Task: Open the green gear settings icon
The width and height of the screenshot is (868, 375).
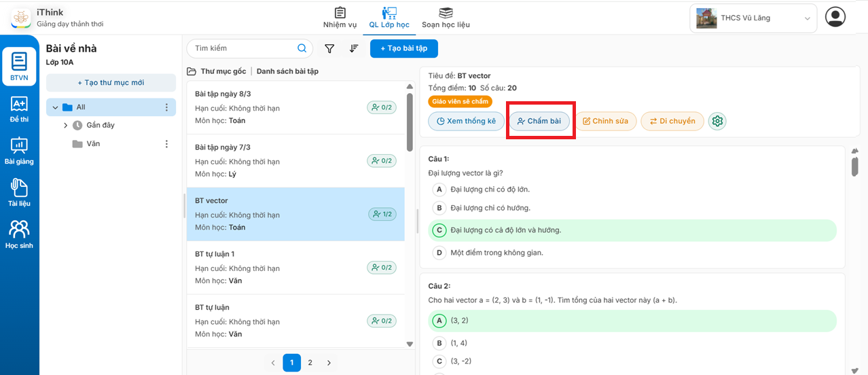Action: 717,121
